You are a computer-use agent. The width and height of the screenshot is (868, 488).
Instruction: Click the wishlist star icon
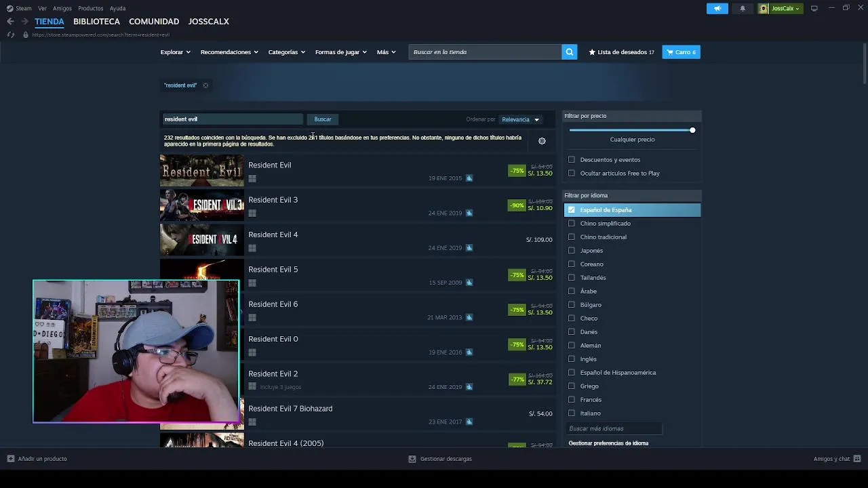(x=592, y=52)
